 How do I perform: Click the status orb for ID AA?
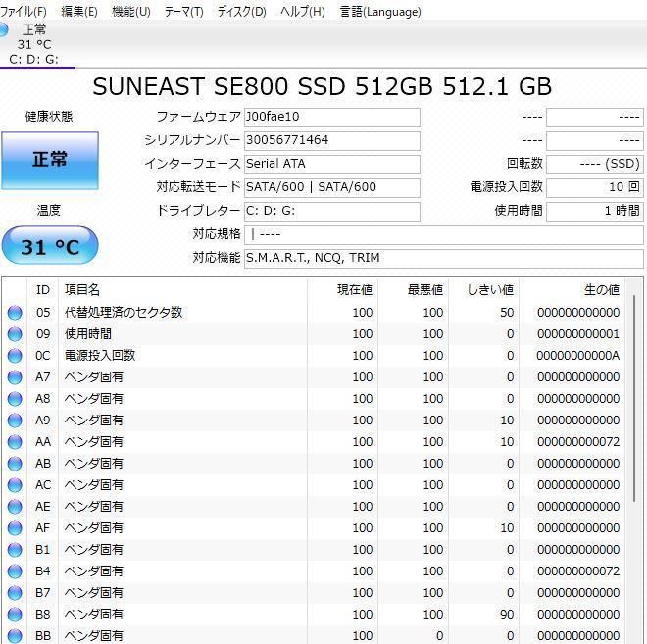tap(15, 442)
